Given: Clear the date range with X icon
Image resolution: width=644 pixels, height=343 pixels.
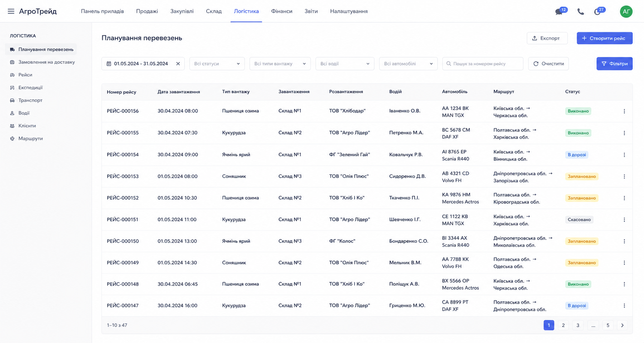Looking at the screenshot, I should (x=178, y=64).
